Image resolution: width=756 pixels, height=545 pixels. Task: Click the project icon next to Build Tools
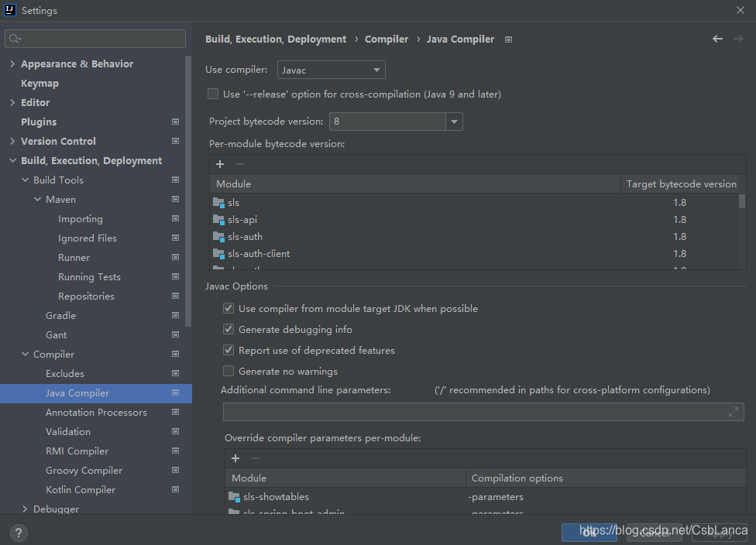click(x=176, y=180)
